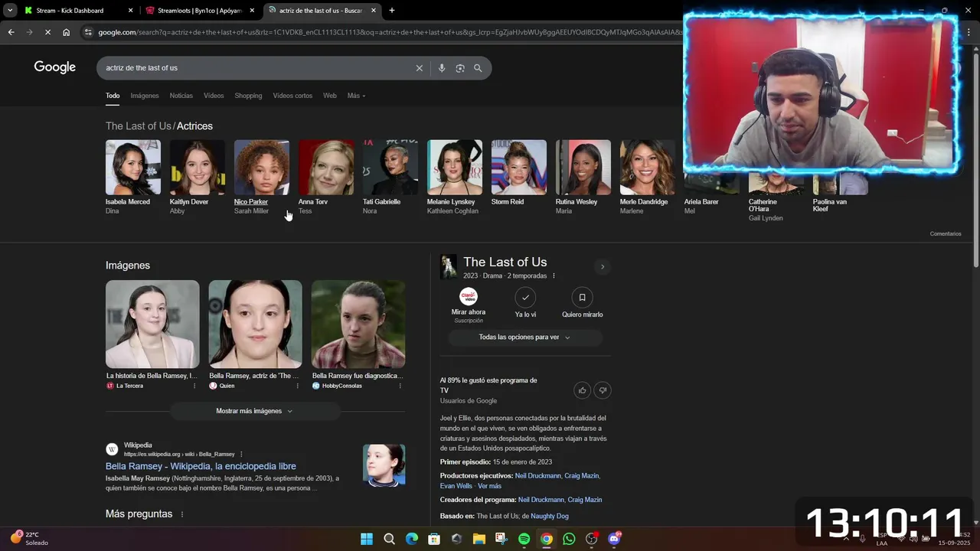Screen dimensions: 980x551
Task: Select the Videos cortos tab
Action: pyautogui.click(x=292, y=96)
